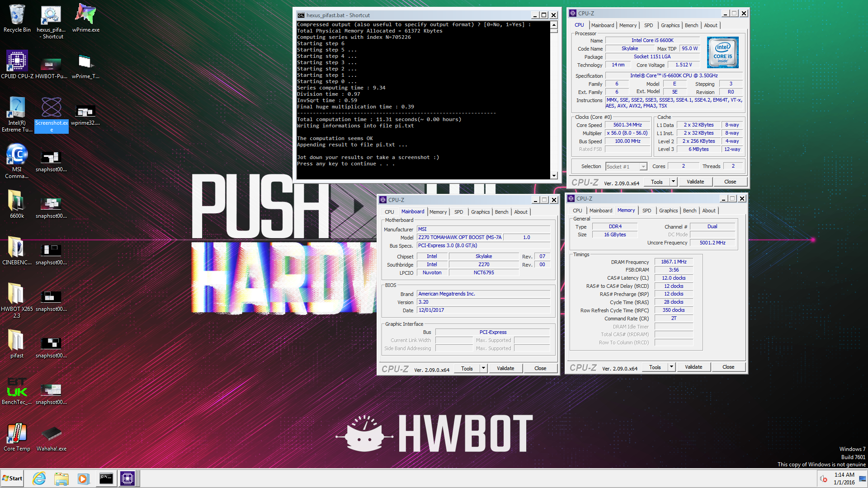Open Graphics tab in Memory CPU-Z window
Viewport: 868px width, 488px height.
(x=668, y=211)
